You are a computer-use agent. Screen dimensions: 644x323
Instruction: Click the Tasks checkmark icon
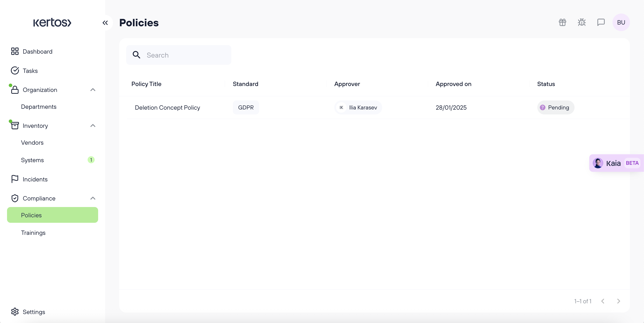pyautogui.click(x=15, y=71)
